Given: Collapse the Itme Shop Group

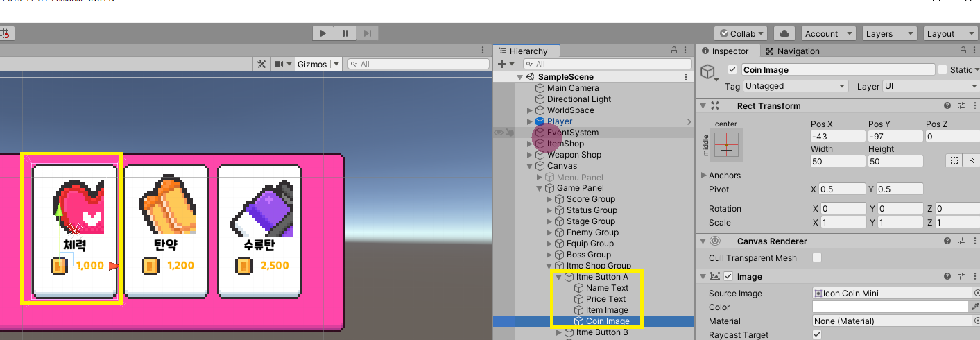Looking at the screenshot, I should tap(550, 266).
